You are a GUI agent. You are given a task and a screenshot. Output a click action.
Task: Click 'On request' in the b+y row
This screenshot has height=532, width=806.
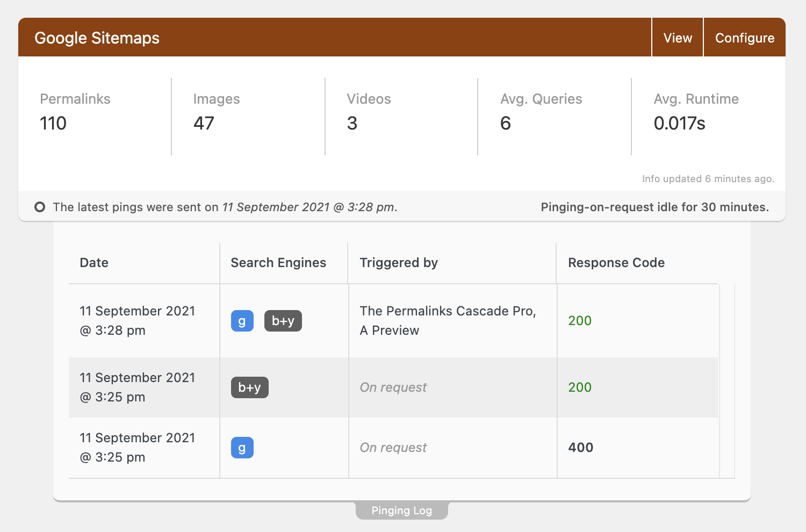click(x=393, y=387)
